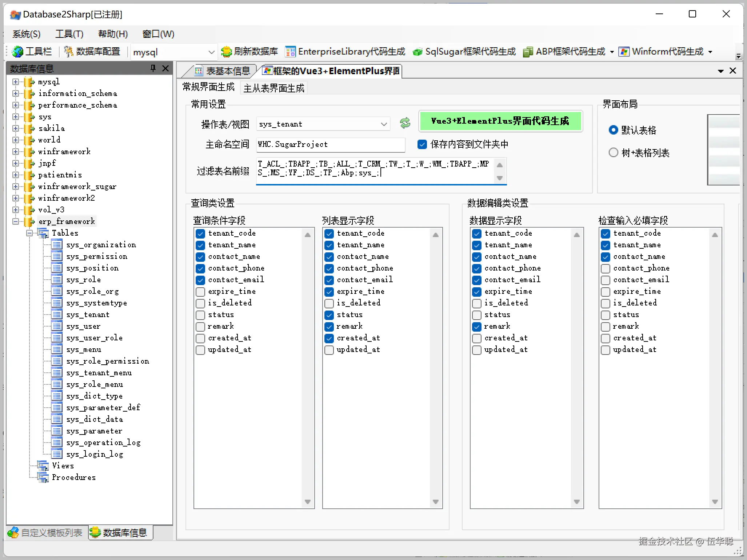Switch to the 主从表界面生成 tab
The width and height of the screenshot is (747, 560).
pyautogui.click(x=273, y=88)
